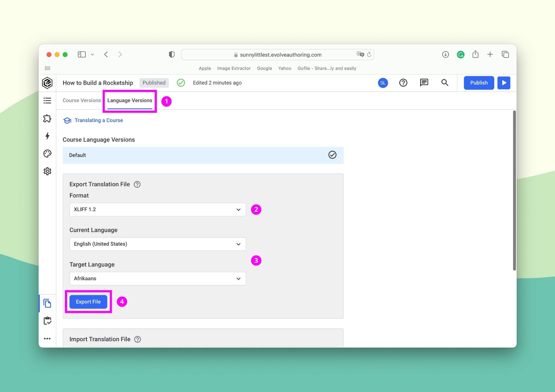Select the Default language version checkmark
The height and width of the screenshot is (392, 555).
pyautogui.click(x=332, y=155)
